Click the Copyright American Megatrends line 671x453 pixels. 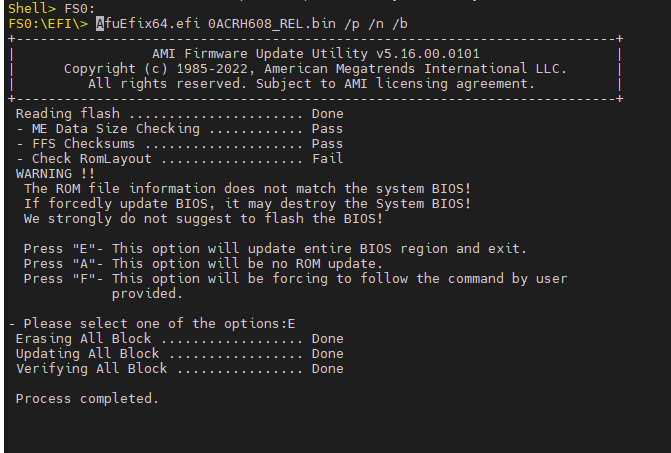coord(315,68)
